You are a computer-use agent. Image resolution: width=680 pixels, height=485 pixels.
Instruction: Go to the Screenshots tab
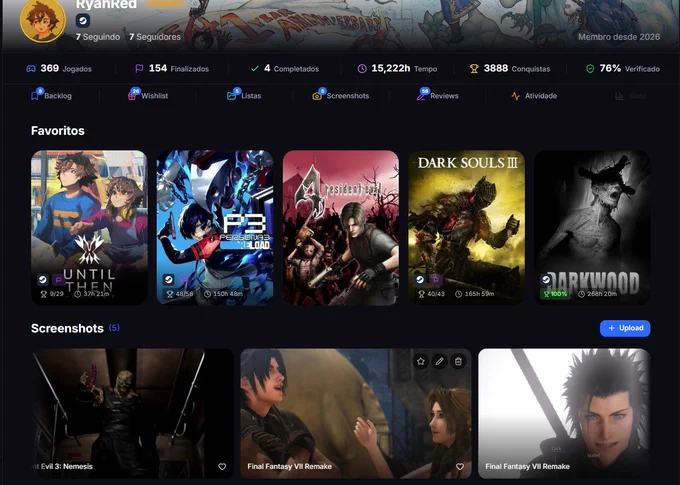tap(340, 96)
